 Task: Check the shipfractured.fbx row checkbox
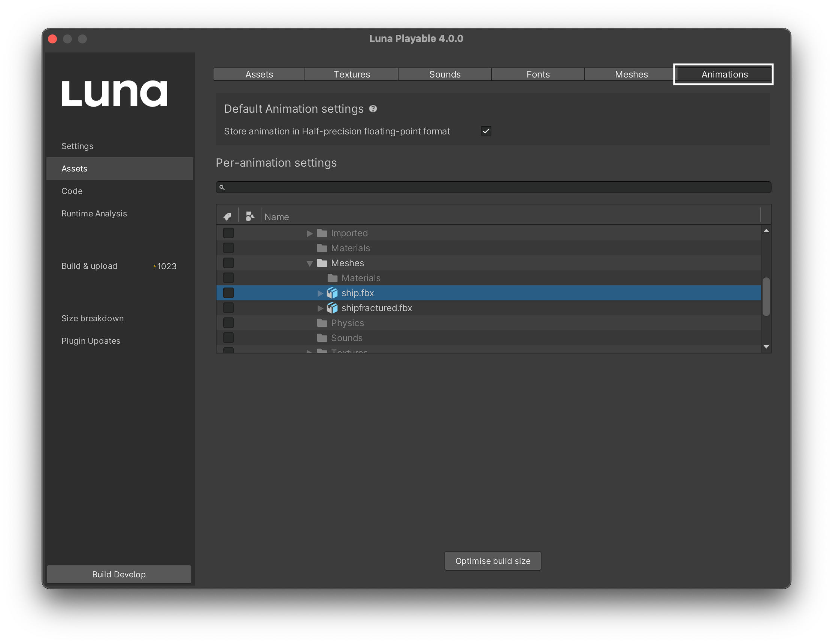click(228, 308)
